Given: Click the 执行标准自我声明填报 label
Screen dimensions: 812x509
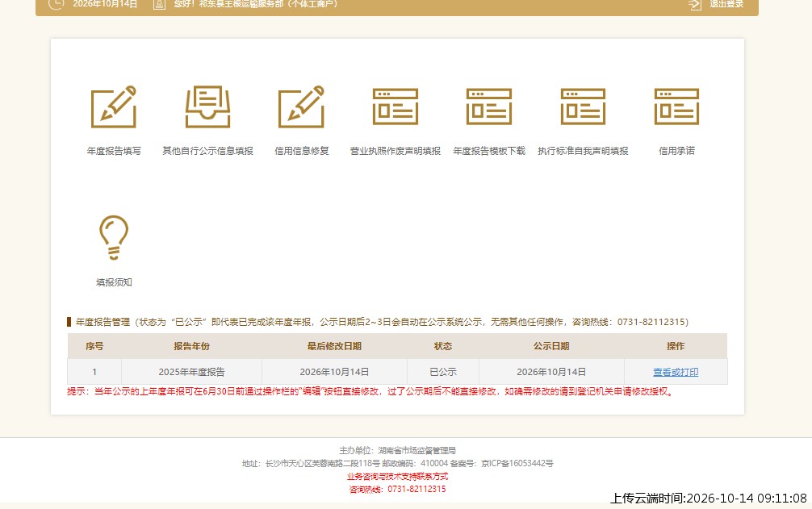Looking at the screenshot, I should [583, 151].
